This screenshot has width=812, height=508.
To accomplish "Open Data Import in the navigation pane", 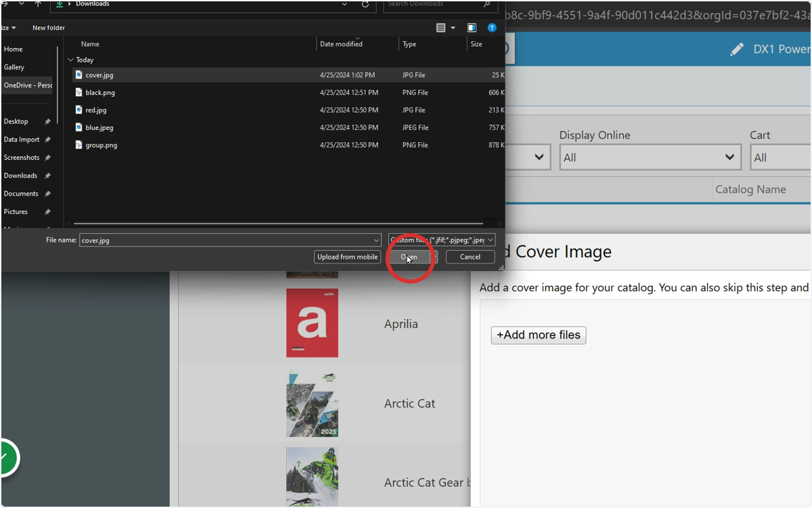I will click(22, 140).
